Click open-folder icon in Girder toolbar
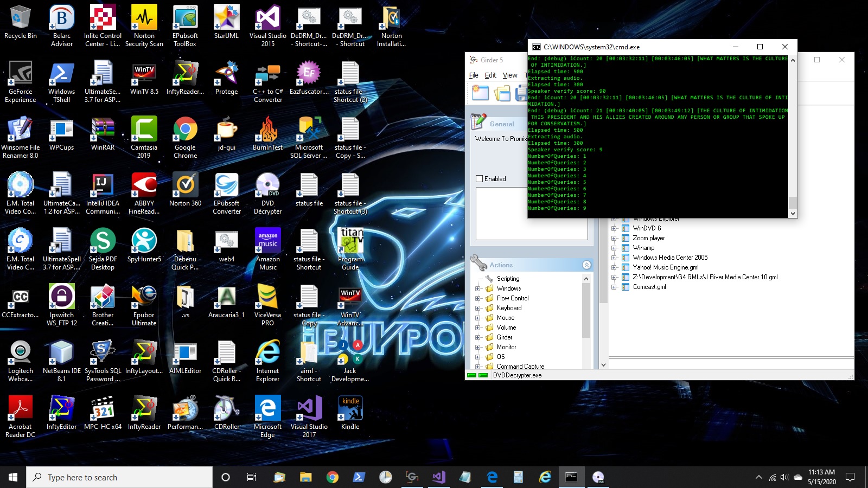 tap(502, 93)
